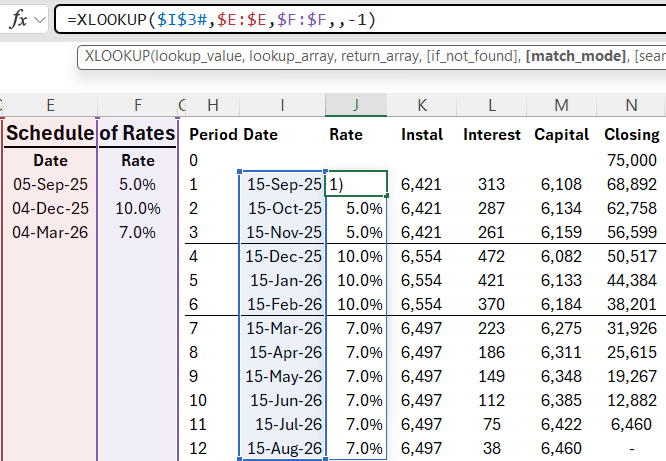Select closing balance 50,517
The image size is (666, 461).
pos(631,257)
